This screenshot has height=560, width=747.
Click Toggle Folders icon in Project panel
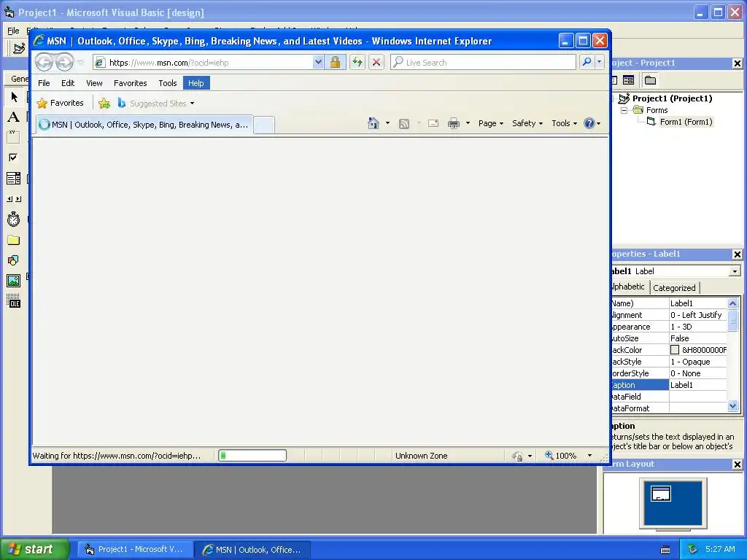pyautogui.click(x=650, y=80)
